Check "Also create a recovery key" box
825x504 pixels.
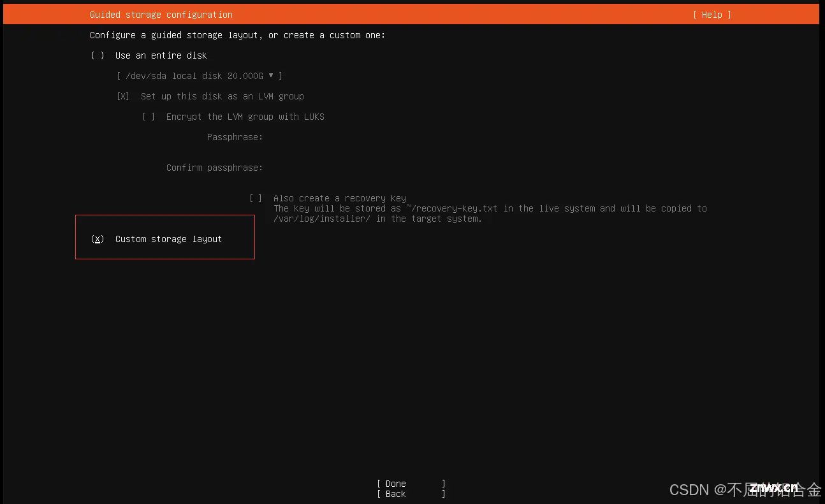(256, 198)
